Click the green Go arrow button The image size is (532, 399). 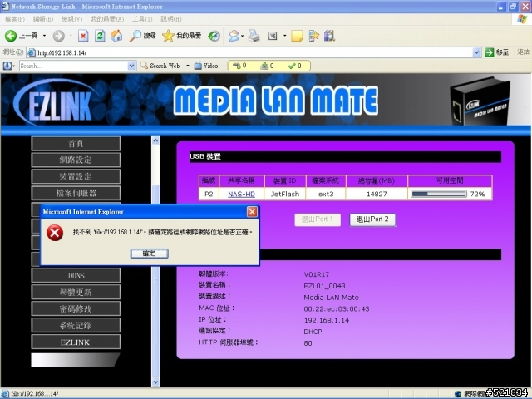(x=490, y=52)
